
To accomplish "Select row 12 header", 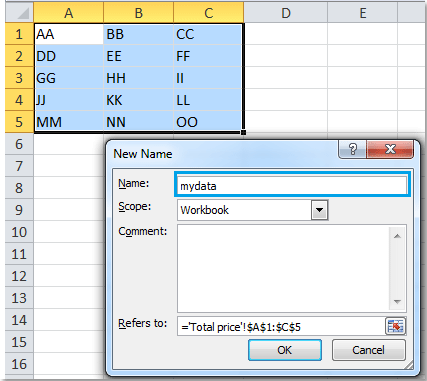I will click(x=19, y=276).
